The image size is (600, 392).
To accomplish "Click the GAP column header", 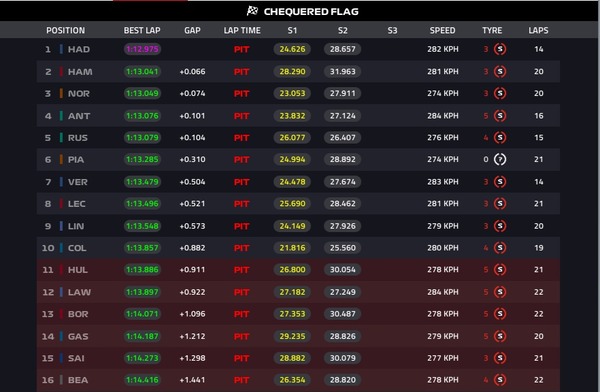I will point(192,30).
